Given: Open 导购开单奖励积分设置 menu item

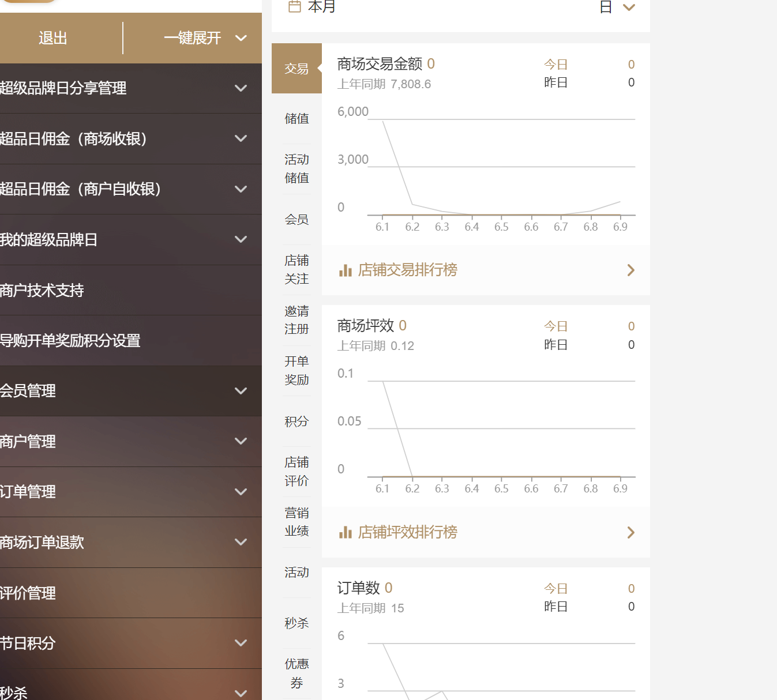Looking at the screenshot, I should coord(131,341).
